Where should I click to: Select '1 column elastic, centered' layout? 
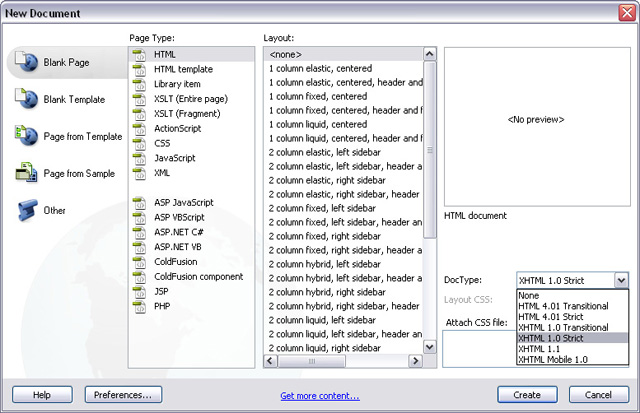click(344, 68)
